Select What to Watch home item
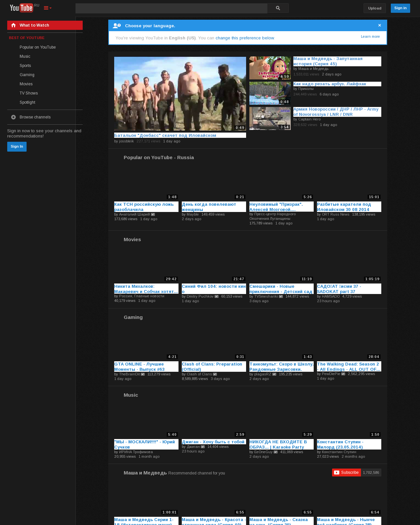Screen dimensions: 420x525 (45, 25)
